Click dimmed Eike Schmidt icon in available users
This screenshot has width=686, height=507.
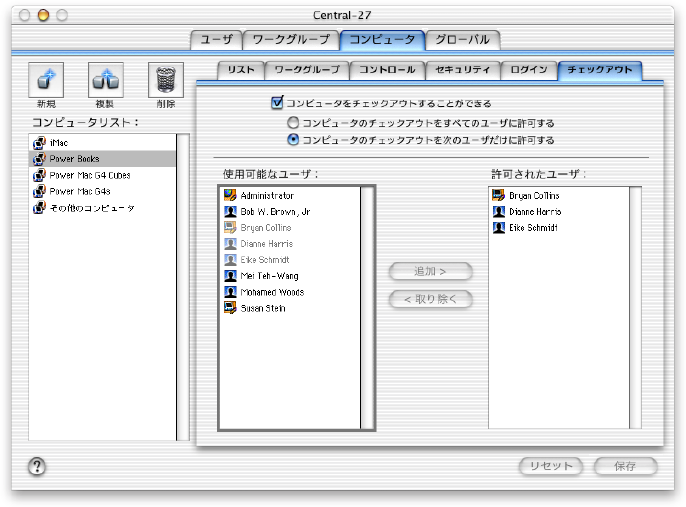(x=230, y=260)
